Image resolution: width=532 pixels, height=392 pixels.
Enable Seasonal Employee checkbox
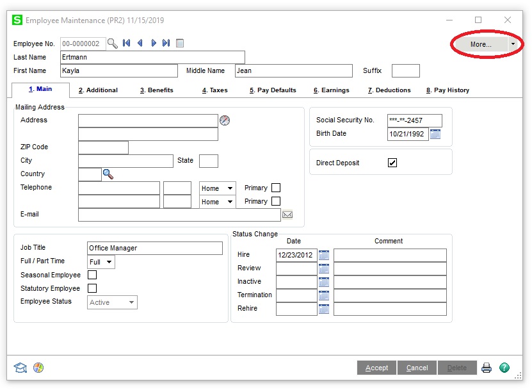pos(92,275)
